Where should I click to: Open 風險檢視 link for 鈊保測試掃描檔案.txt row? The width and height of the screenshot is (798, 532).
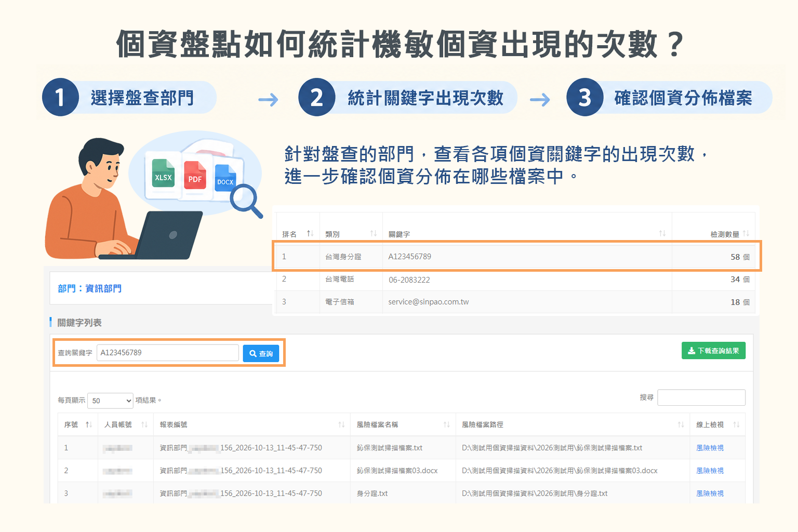tap(710, 448)
